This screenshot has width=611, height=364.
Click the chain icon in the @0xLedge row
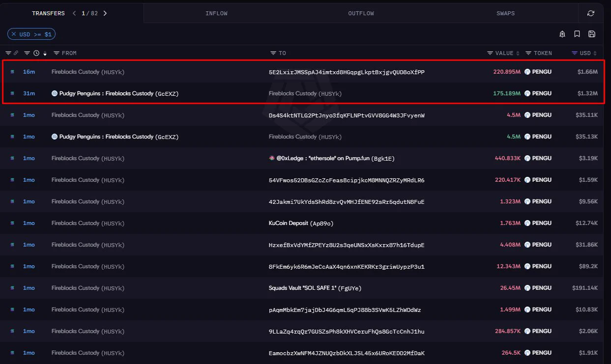pyautogui.click(x=12, y=158)
